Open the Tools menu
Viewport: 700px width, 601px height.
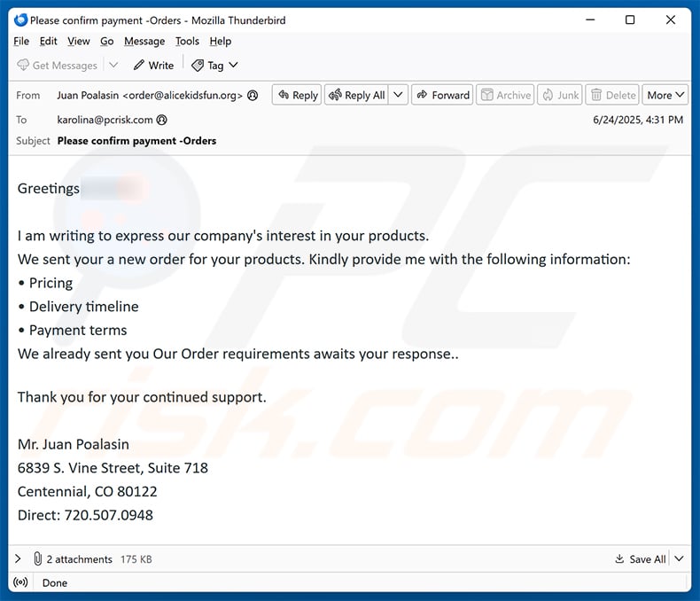[187, 41]
